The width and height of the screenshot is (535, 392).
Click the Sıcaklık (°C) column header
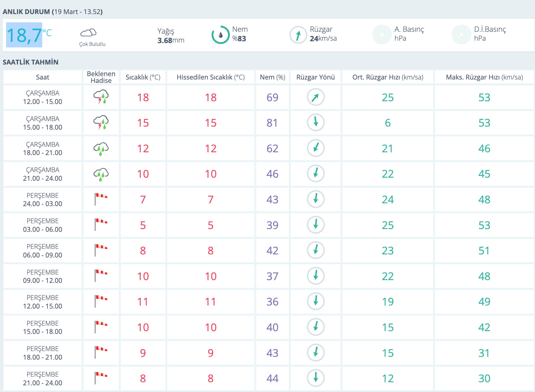[x=143, y=77]
